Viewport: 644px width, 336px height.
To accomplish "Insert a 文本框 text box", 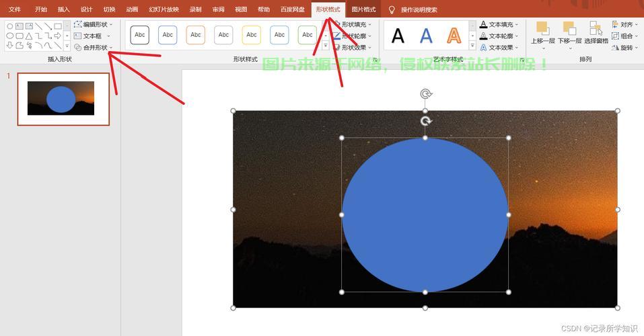I will [88, 36].
